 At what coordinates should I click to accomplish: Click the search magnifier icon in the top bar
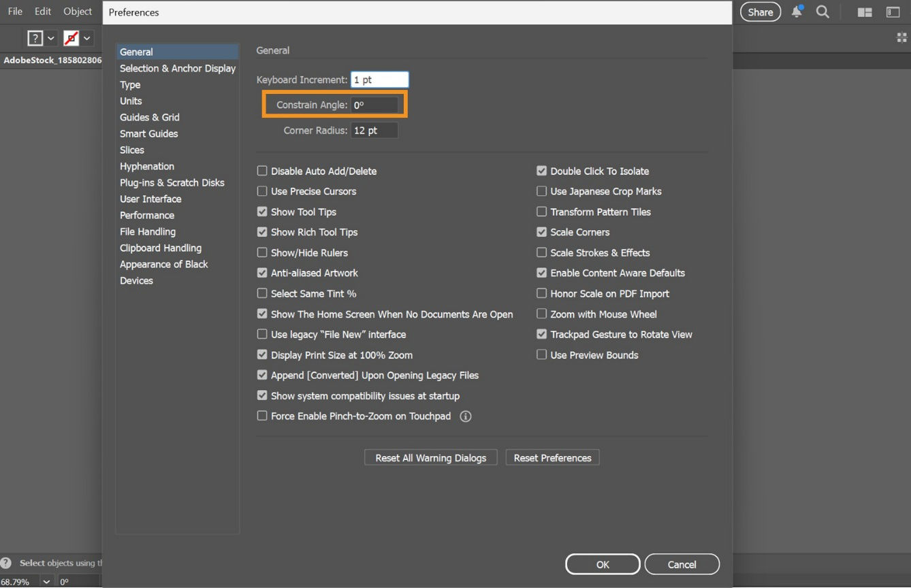pyautogui.click(x=822, y=12)
